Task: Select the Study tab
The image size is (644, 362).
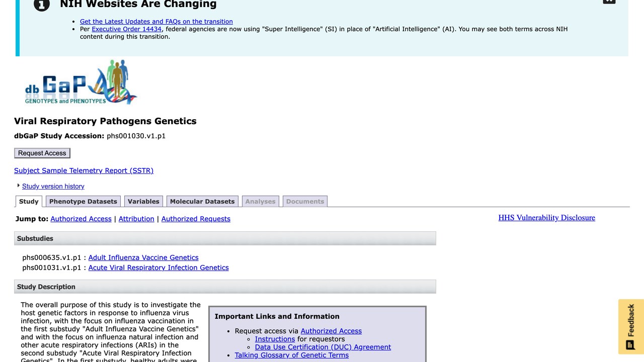Action: coord(29,201)
